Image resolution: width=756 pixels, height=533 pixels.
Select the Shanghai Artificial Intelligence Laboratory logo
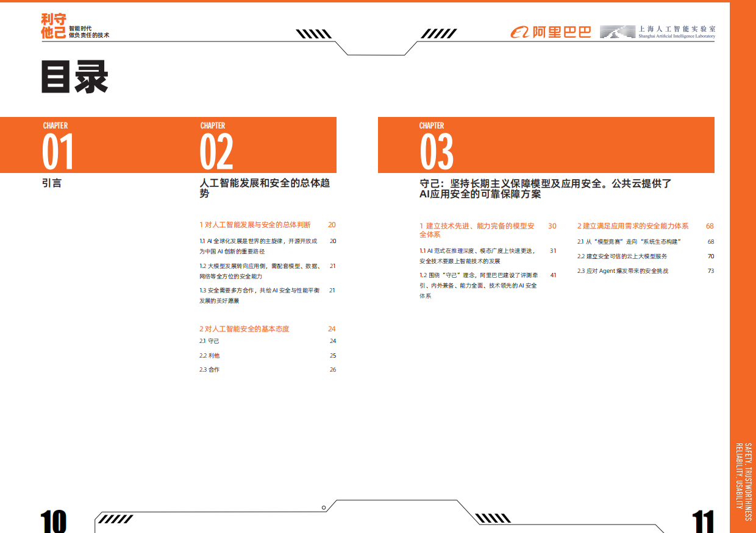[655, 32]
